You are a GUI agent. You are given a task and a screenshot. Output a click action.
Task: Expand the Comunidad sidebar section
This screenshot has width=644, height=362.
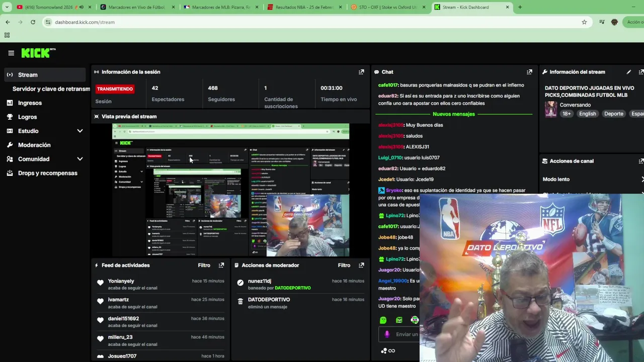point(79,159)
